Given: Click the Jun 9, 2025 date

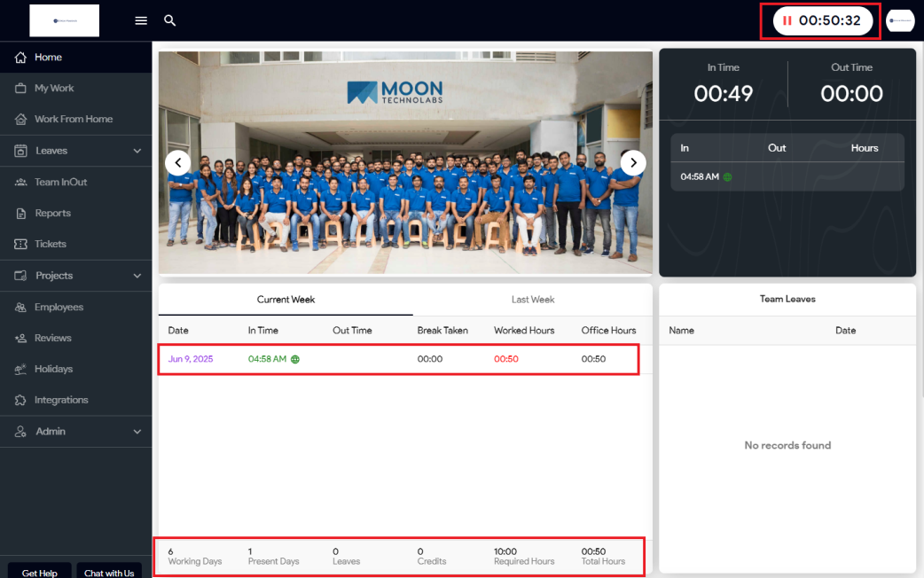Looking at the screenshot, I should click(x=191, y=359).
